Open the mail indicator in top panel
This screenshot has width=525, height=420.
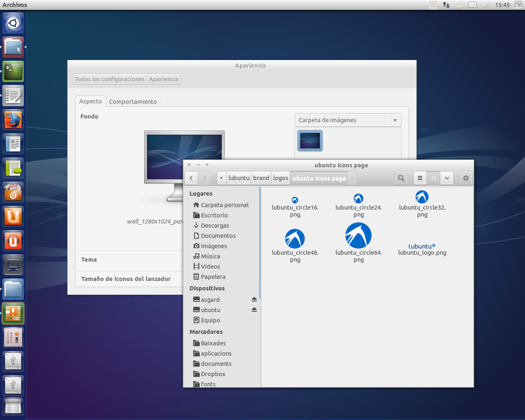[x=472, y=5]
